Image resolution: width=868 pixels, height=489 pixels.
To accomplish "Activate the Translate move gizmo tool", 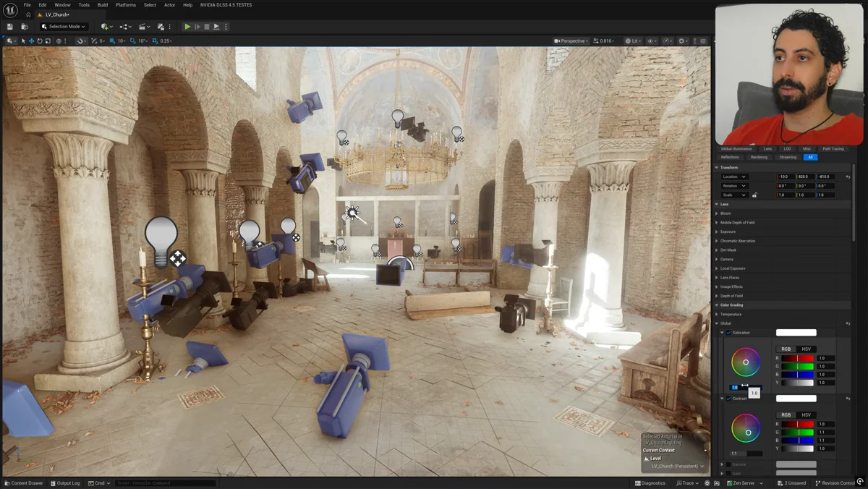I will coord(31,41).
